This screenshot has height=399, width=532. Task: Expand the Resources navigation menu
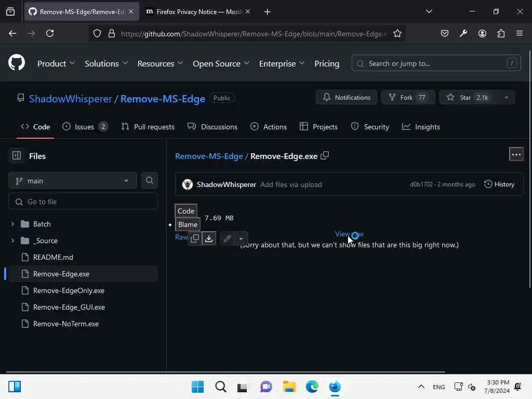click(x=160, y=63)
